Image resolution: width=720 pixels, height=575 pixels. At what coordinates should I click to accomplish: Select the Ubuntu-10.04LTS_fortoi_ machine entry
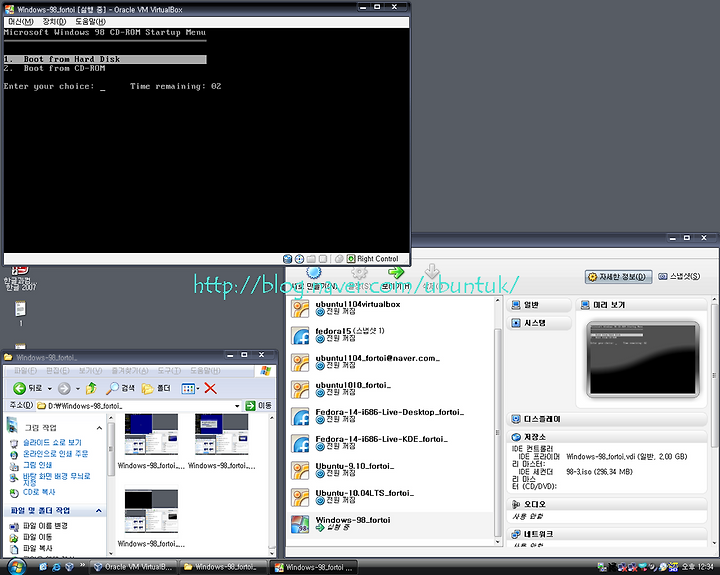pos(390,497)
